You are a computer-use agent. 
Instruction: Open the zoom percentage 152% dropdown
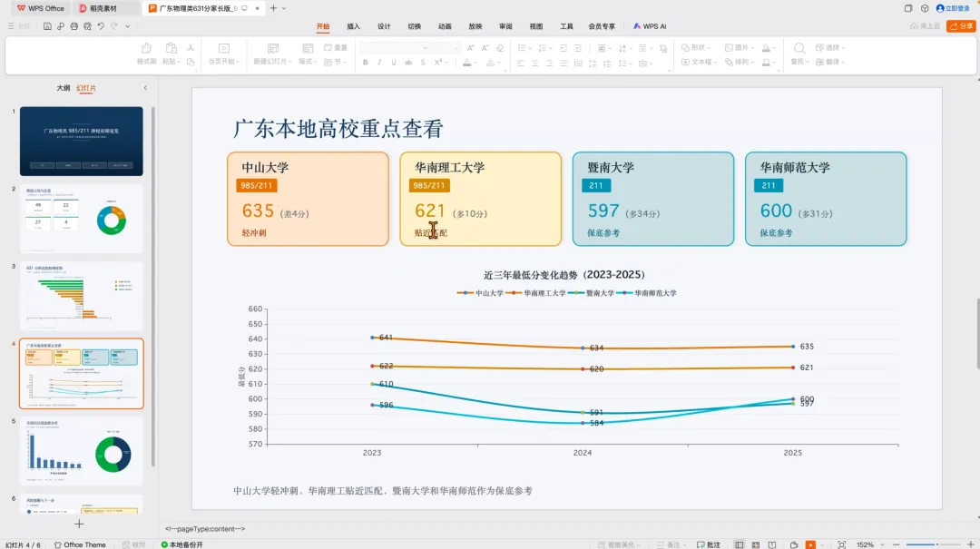coord(870,544)
